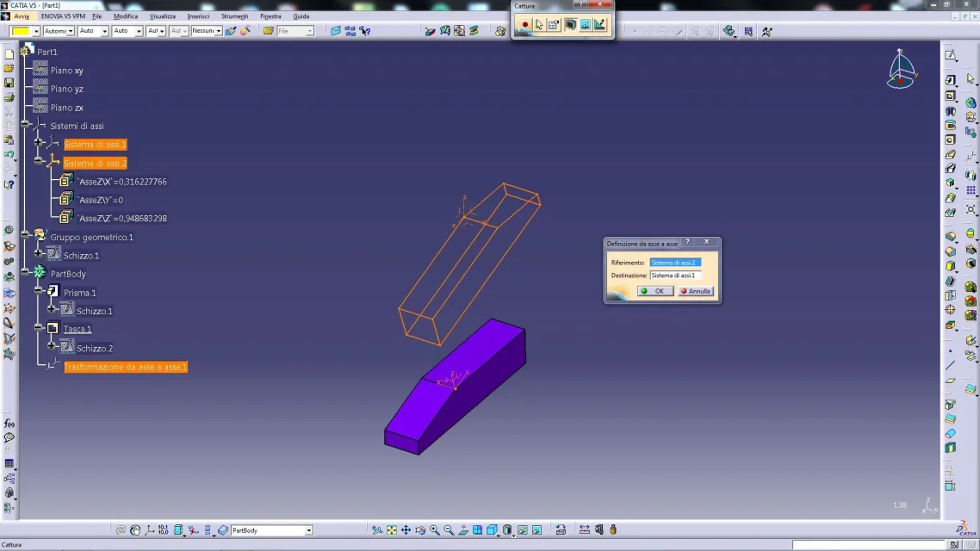
Task: Select the Hole tool in the right toolbar
Action: tap(951, 140)
